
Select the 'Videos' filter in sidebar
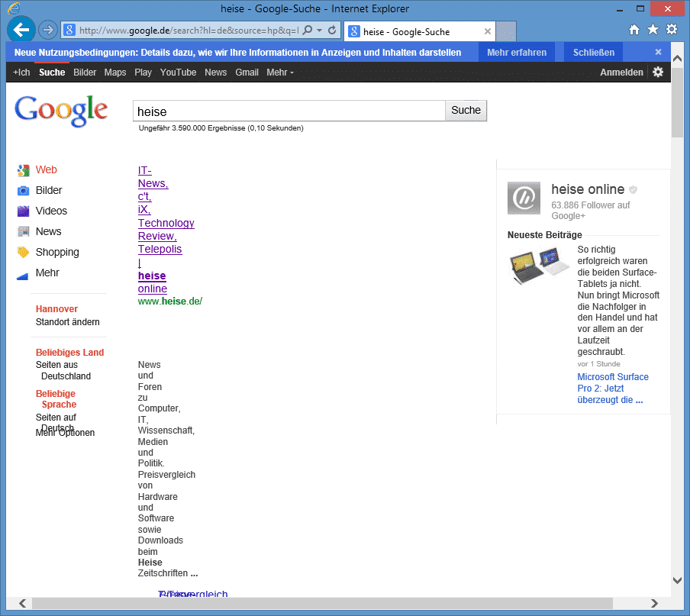point(51,211)
